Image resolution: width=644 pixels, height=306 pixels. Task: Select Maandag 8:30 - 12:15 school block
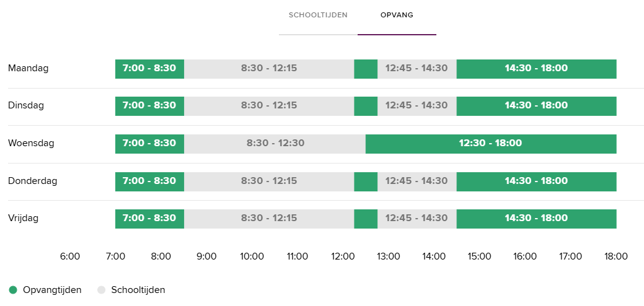click(x=269, y=69)
